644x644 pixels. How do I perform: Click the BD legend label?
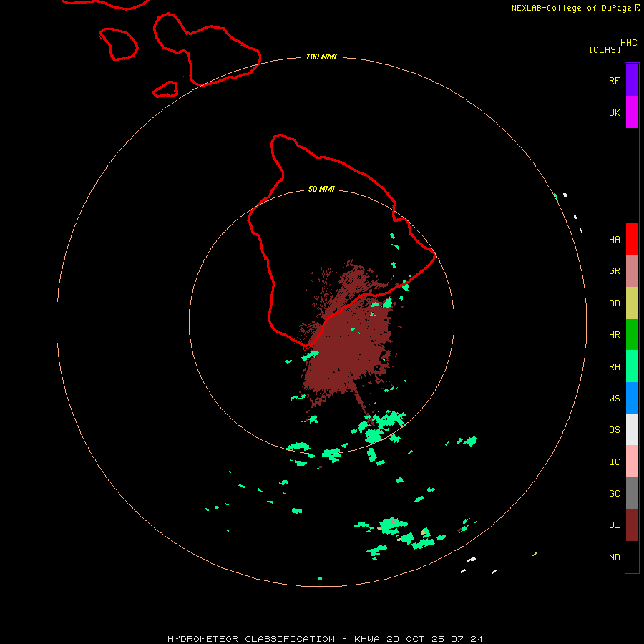pyautogui.click(x=614, y=303)
